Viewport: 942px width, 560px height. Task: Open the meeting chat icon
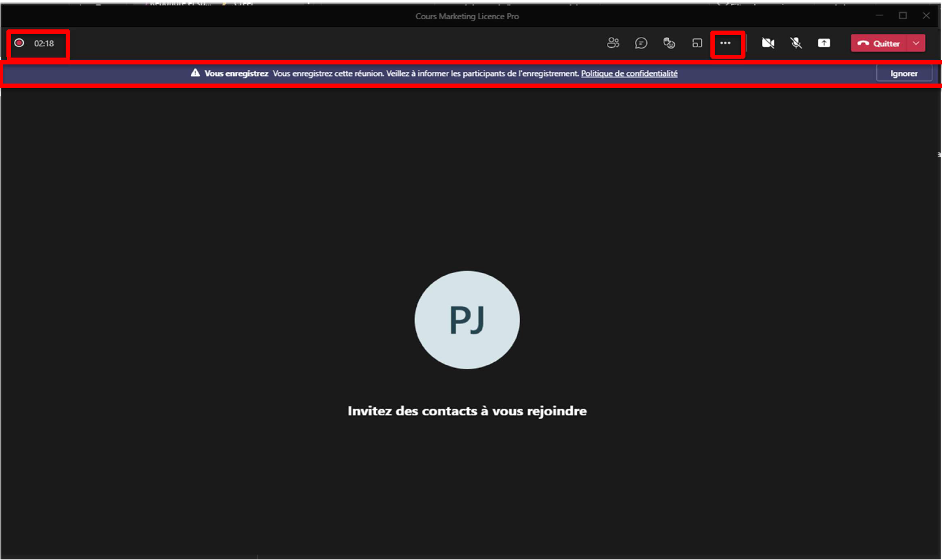(641, 43)
